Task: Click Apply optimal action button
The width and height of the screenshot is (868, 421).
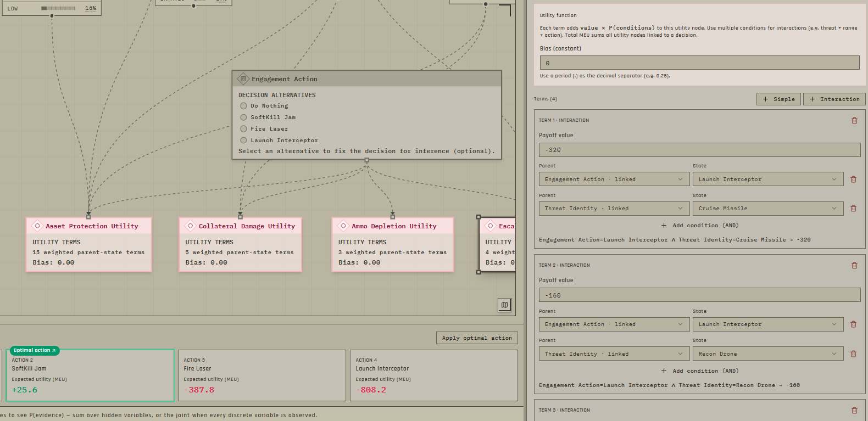Action: tap(477, 338)
